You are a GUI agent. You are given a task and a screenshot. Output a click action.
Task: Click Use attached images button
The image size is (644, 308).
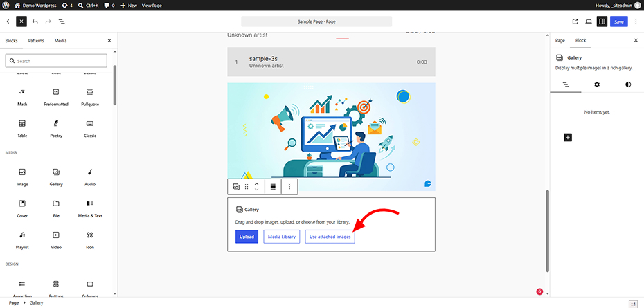coord(330,237)
